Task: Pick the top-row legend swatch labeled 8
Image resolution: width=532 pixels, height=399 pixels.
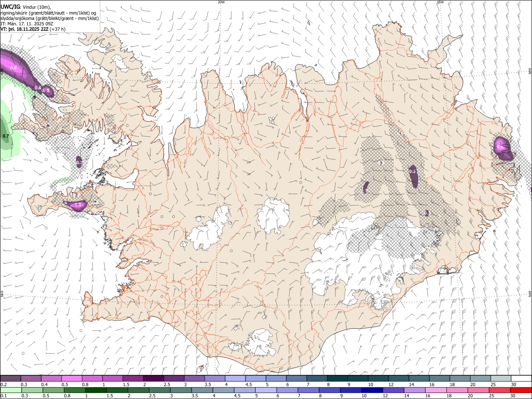Action: pos(337,379)
